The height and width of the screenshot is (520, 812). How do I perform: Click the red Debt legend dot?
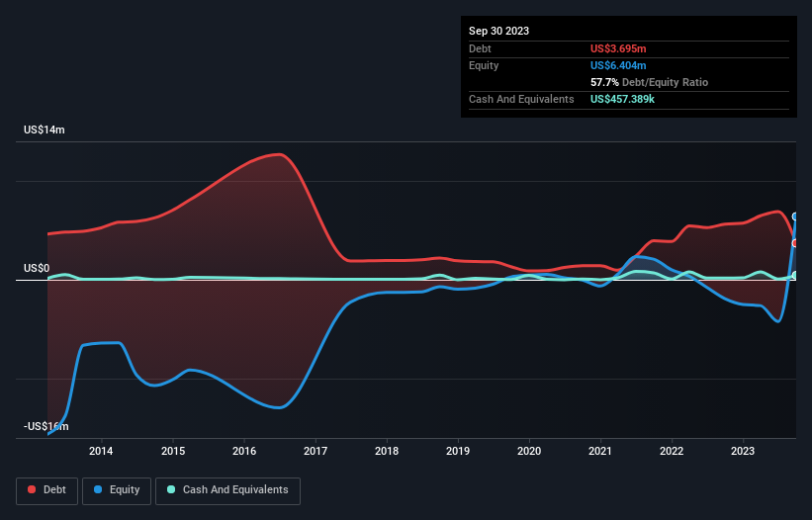click(32, 489)
